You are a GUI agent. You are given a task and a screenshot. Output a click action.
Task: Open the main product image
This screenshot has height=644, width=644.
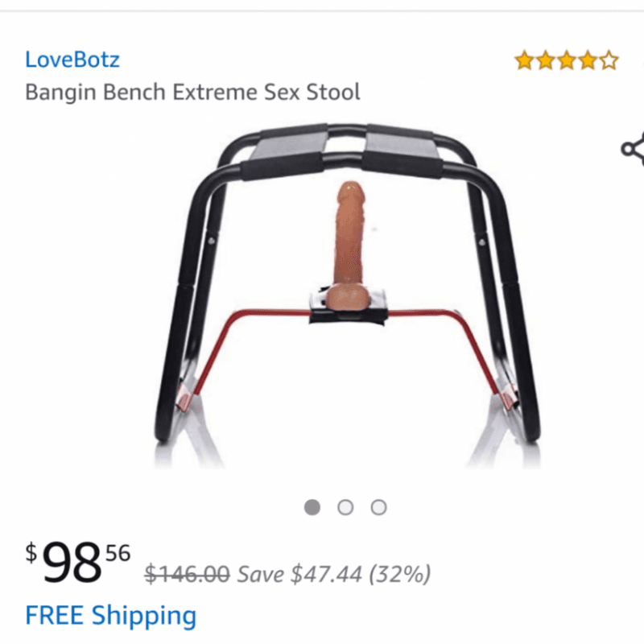click(347, 295)
